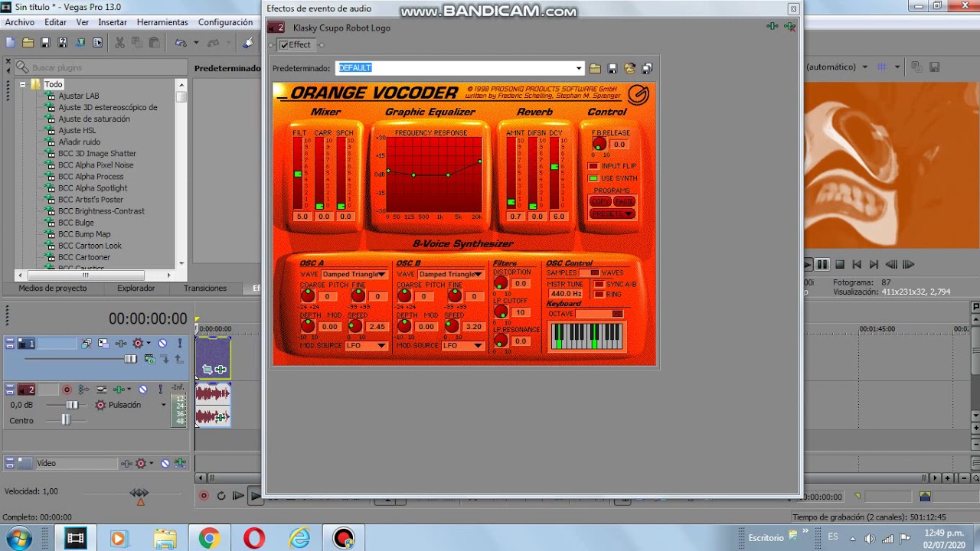
Task: Solo audio track 2
Action: pos(160,390)
